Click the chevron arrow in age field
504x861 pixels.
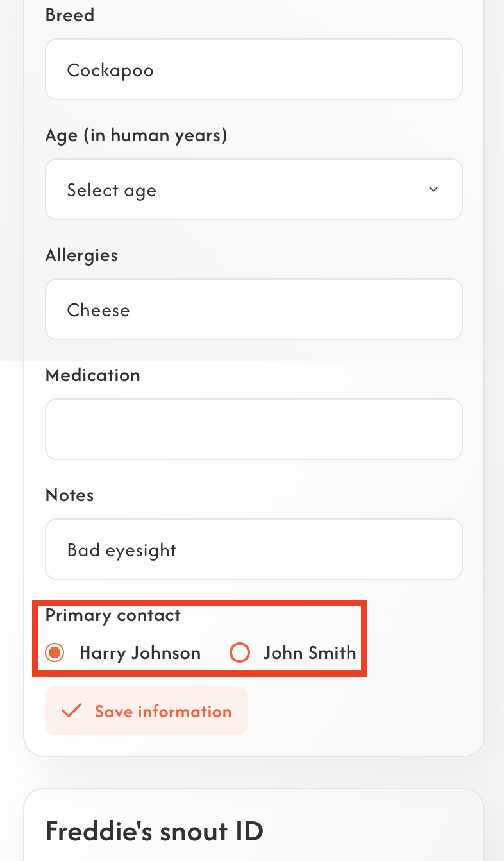pyautogui.click(x=433, y=189)
